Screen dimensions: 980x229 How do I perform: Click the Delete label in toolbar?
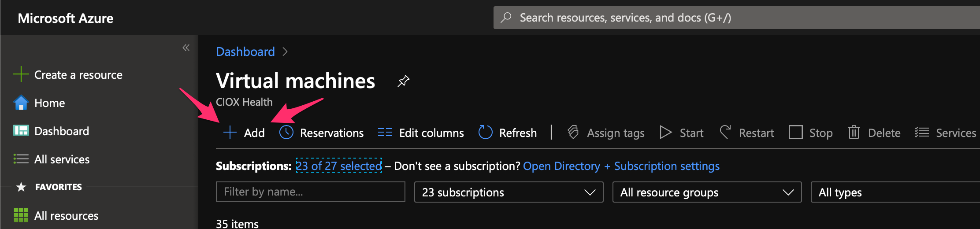[x=884, y=133]
